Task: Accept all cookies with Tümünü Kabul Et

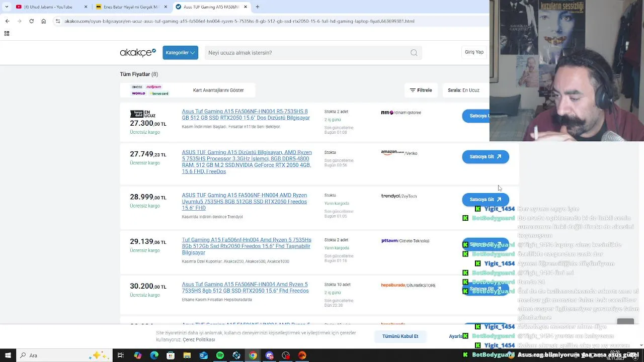Action: coord(400,336)
